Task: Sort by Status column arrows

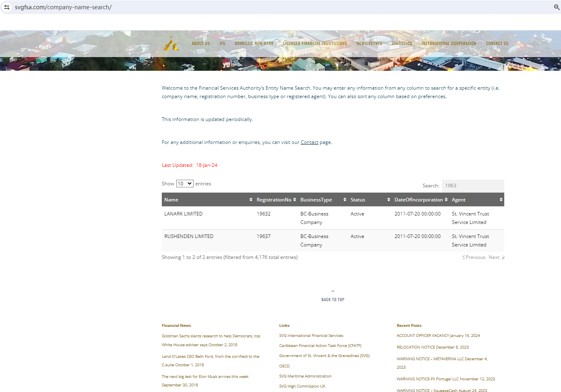Action: (389, 200)
